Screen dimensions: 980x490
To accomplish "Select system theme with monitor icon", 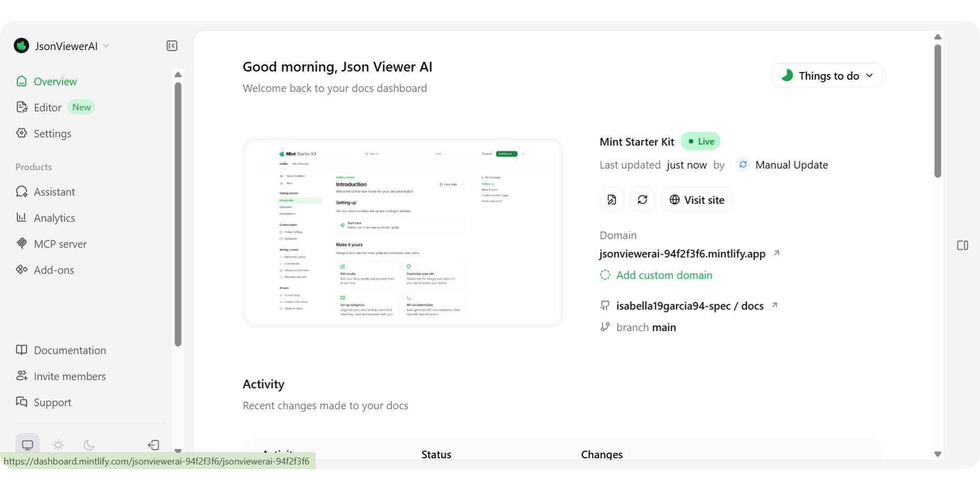I will coord(28,445).
